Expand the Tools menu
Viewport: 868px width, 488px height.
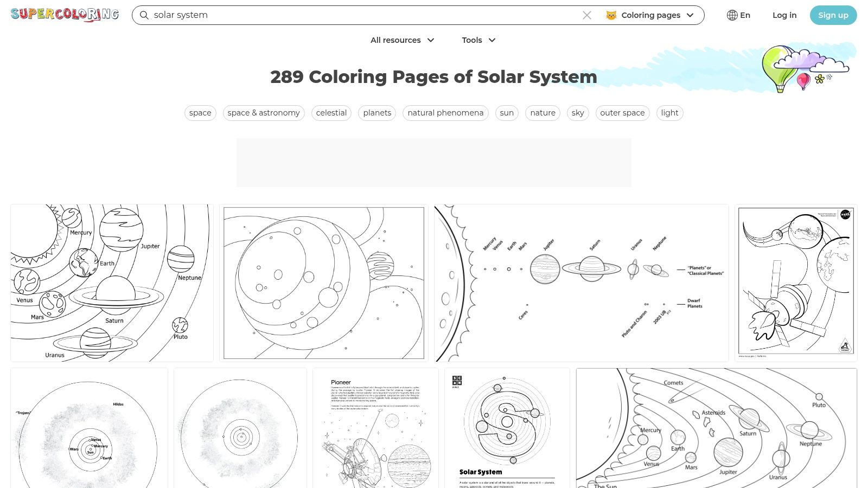coord(478,40)
